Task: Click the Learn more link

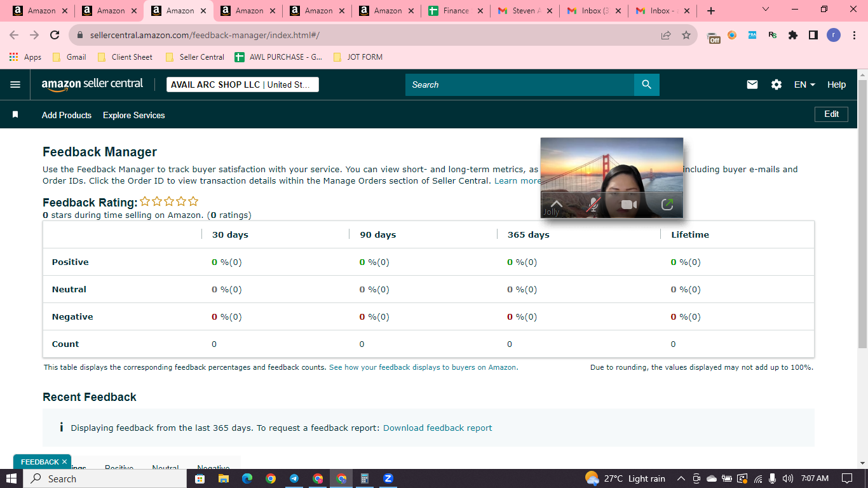Action: (517, 181)
